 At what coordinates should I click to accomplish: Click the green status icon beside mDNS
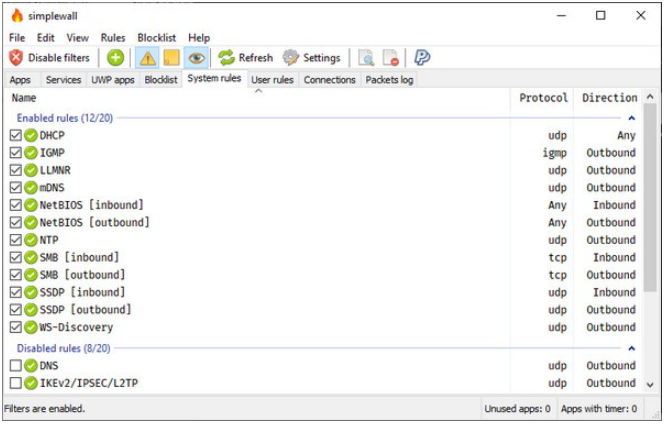point(30,188)
